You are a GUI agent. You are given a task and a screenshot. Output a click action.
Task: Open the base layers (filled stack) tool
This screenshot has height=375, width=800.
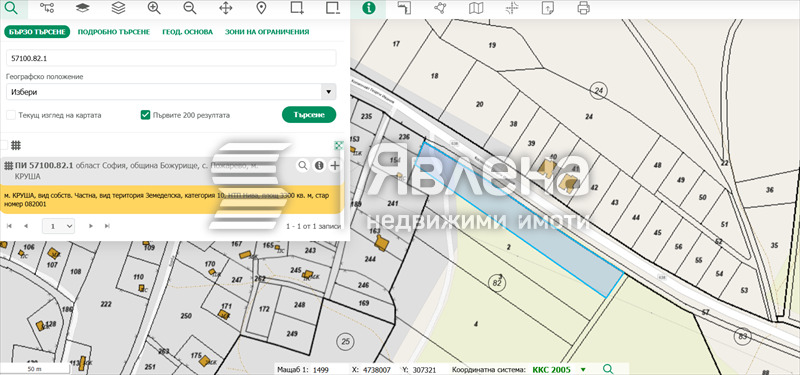(x=83, y=8)
